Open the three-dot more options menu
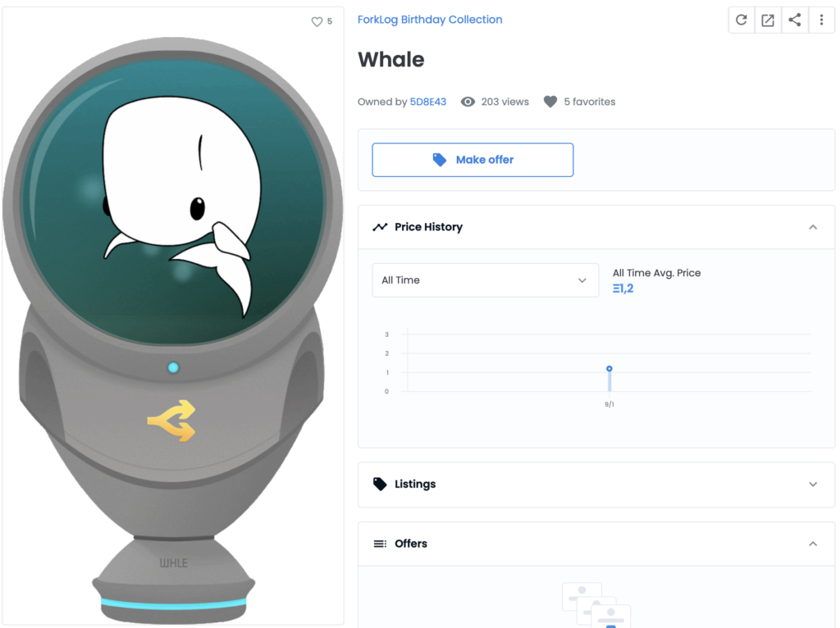This screenshot has height=628, width=840. [x=821, y=20]
